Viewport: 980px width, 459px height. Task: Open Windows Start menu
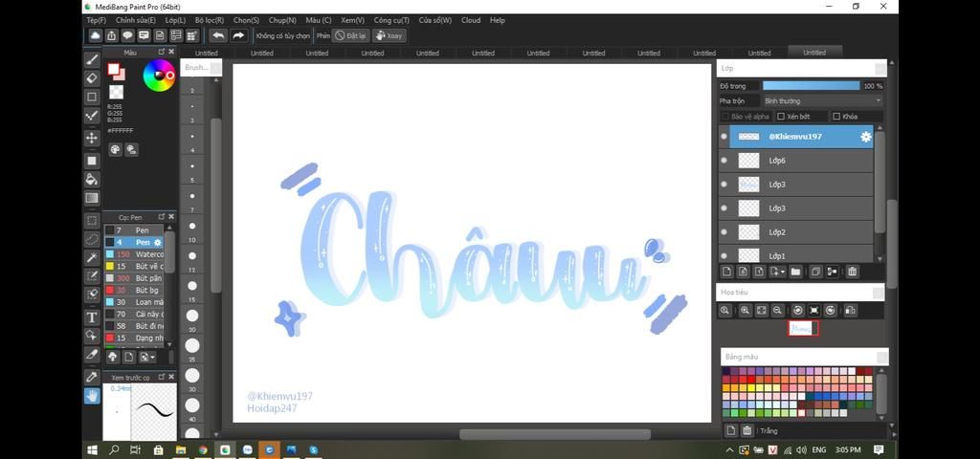pos(93,449)
